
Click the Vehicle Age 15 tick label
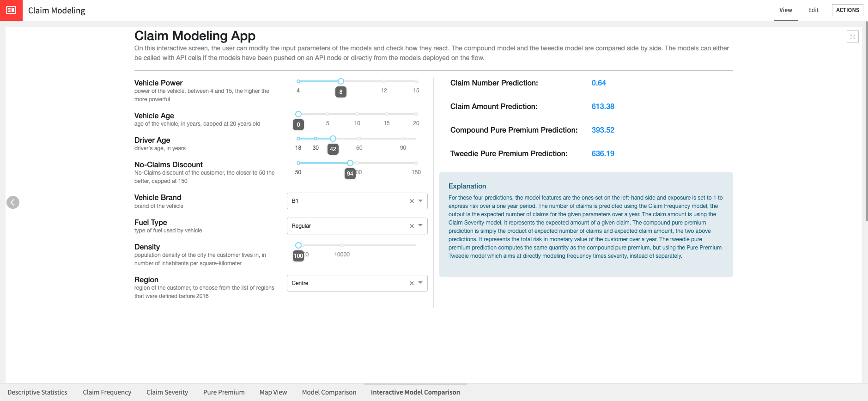point(387,123)
